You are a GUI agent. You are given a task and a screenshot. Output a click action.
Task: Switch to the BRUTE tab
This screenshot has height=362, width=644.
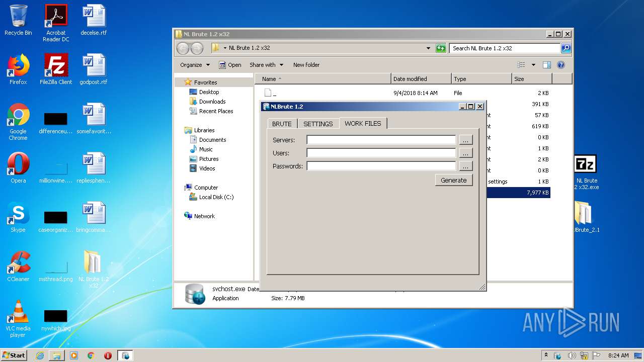[x=282, y=124]
